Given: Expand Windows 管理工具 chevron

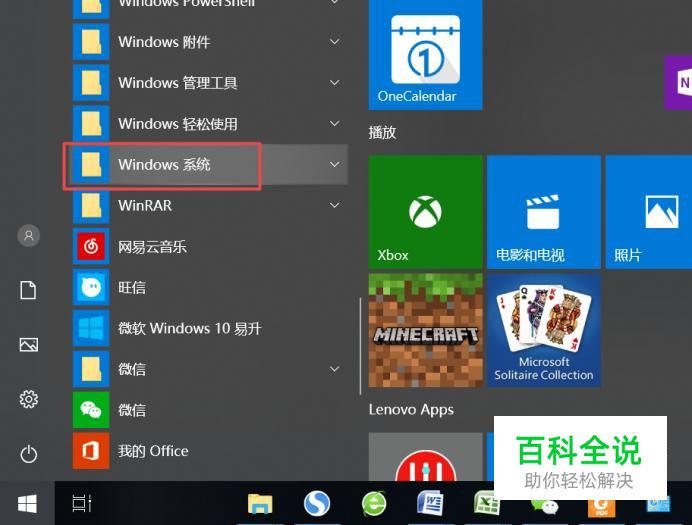Looking at the screenshot, I should (x=335, y=82).
